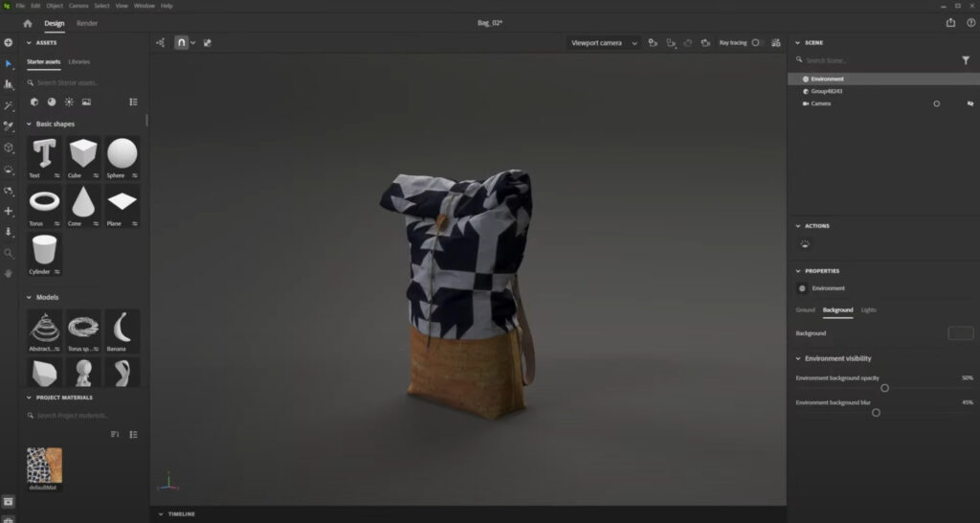Open the help question mark icon

coord(970,23)
